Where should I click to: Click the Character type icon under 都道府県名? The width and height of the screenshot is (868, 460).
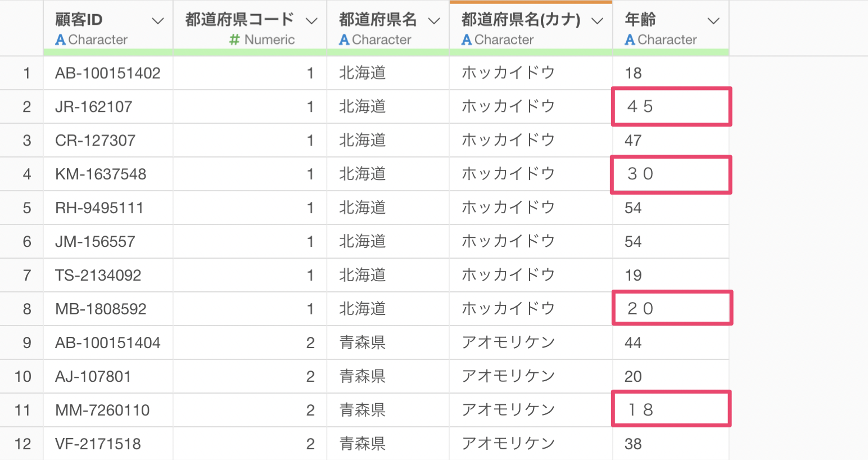(345, 40)
